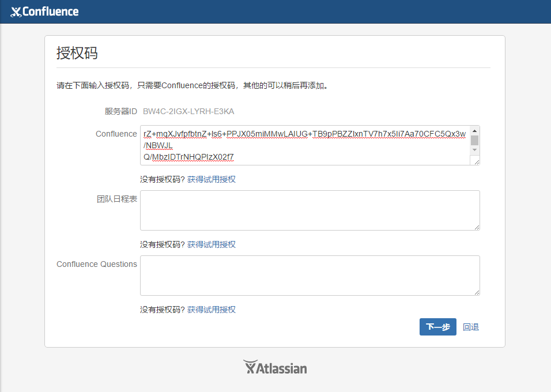Image resolution: width=551 pixels, height=392 pixels.
Task: Click the scroll-down arrow in the Confluence license box
Action: [x=474, y=150]
